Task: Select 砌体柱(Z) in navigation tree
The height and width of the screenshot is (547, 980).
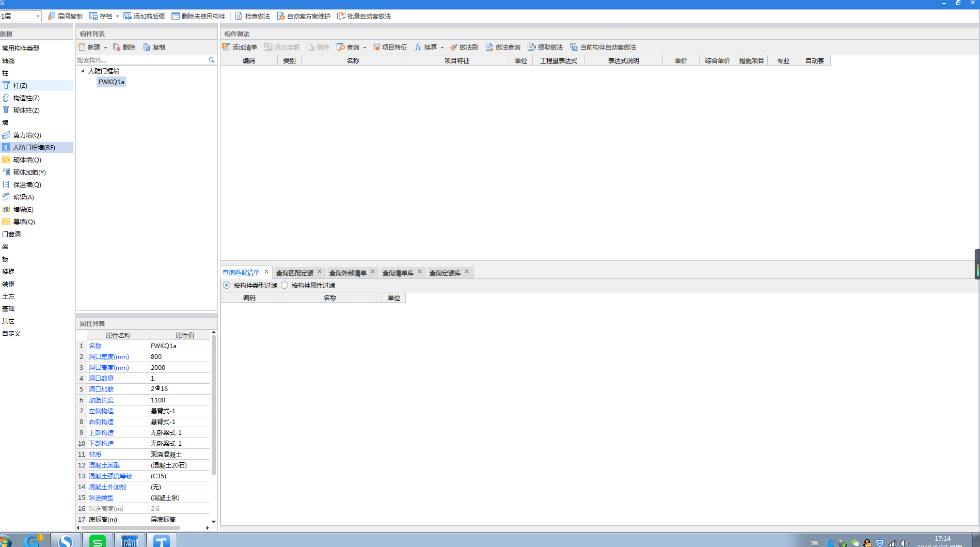Action: (26, 111)
